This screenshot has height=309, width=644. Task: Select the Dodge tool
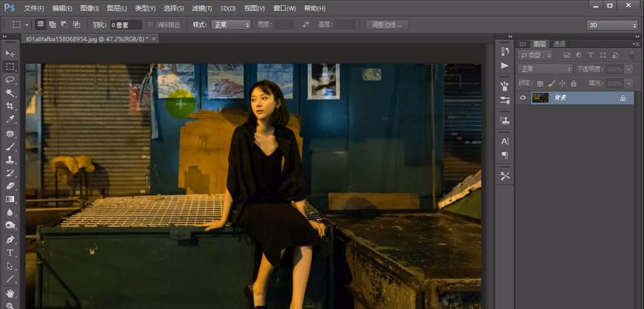pyautogui.click(x=10, y=225)
